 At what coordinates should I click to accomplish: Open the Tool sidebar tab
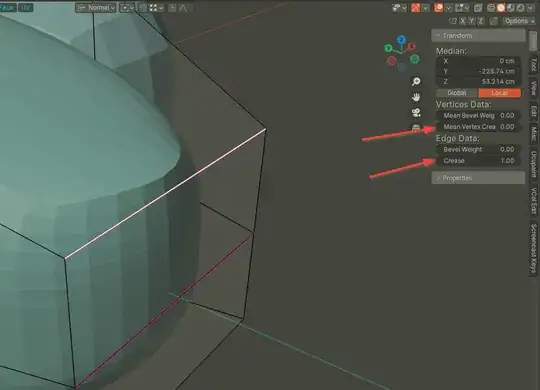coord(534,64)
